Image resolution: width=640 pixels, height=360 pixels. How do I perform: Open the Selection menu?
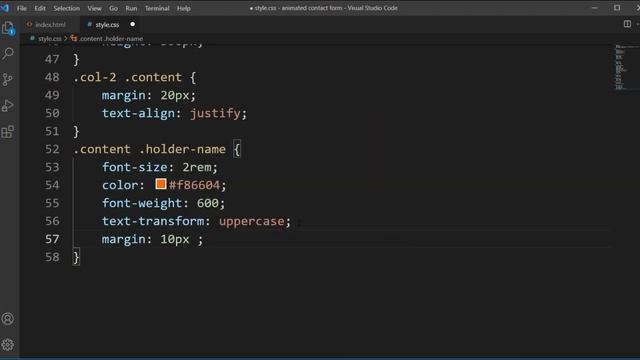coord(67,8)
